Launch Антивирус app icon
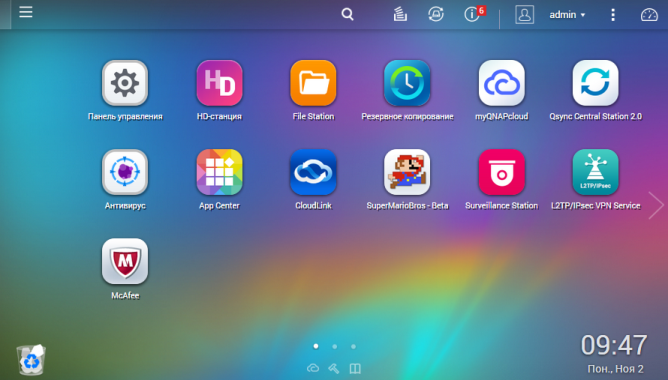The width and height of the screenshot is (668, 380). pos(125,172)
